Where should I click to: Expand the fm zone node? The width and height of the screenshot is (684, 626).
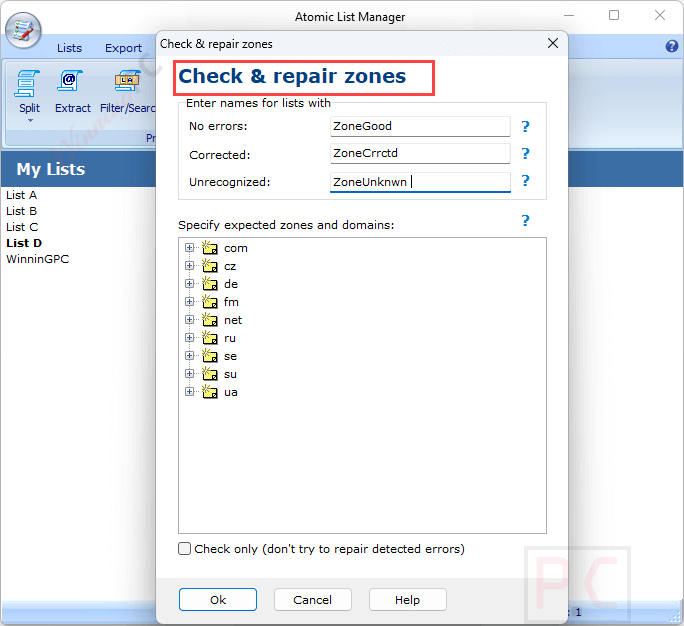(x=189, y=302)
